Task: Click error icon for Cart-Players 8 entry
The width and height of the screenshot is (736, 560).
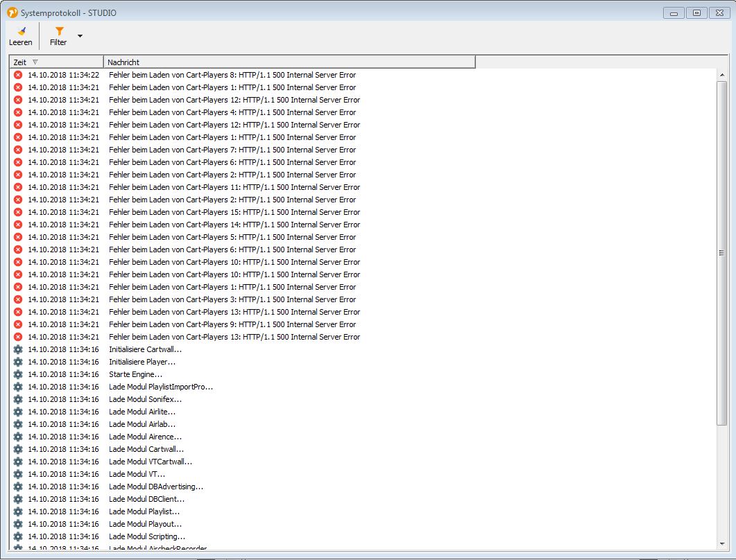Action: pyautogui.click(x=18, y=75)
